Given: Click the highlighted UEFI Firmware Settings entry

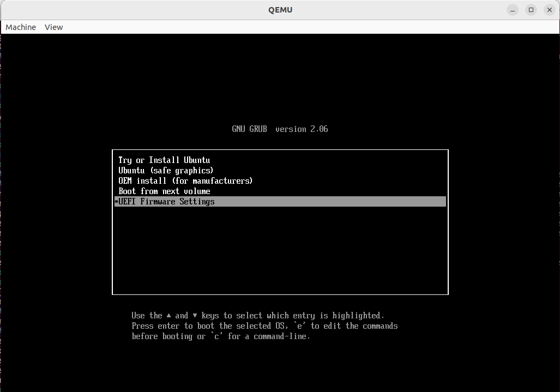Looking at the screenshot, I should pyautogui.click(x=166, y=202).
